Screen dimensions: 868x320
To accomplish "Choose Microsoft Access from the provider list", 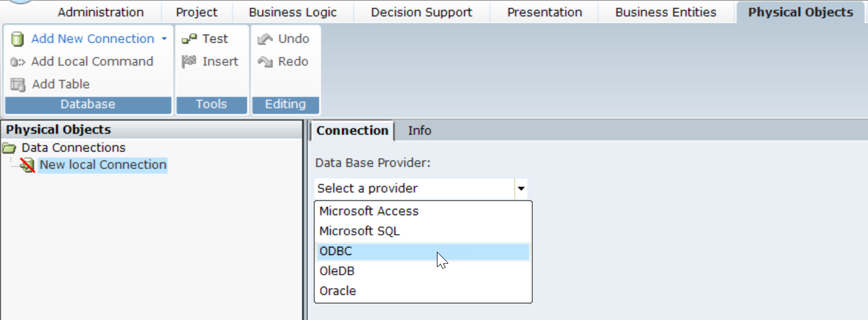I will pos(369,211).
